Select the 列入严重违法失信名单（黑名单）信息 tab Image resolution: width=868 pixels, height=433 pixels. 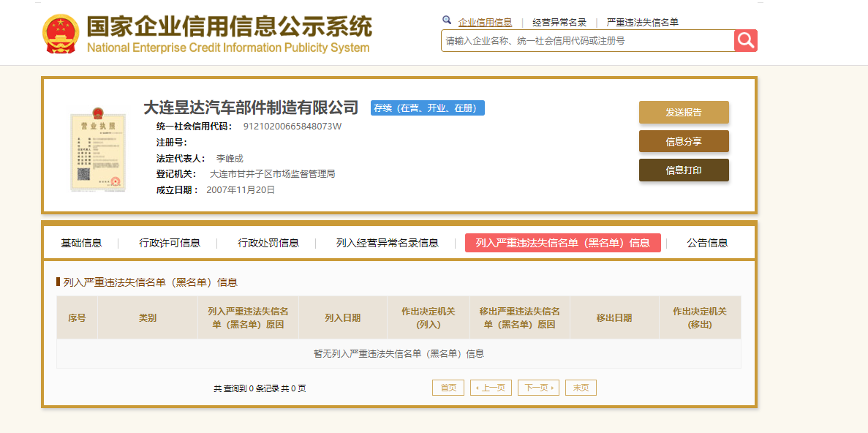tap(563, 243)
